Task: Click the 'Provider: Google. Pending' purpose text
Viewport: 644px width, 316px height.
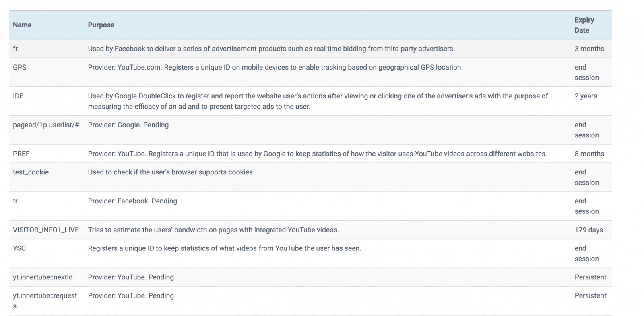Action: 128,125
